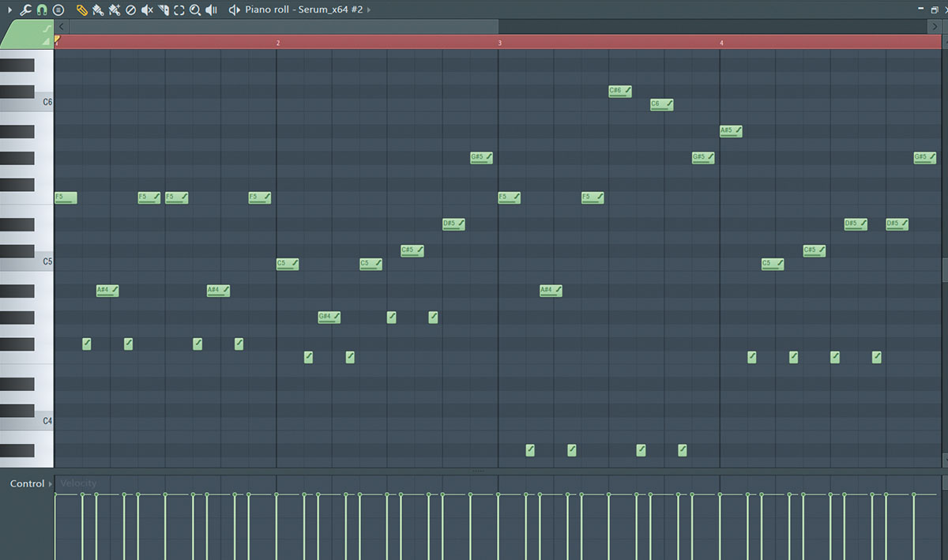948x560 pixels.
Task: Select the G#4 note
Action: 329,317
